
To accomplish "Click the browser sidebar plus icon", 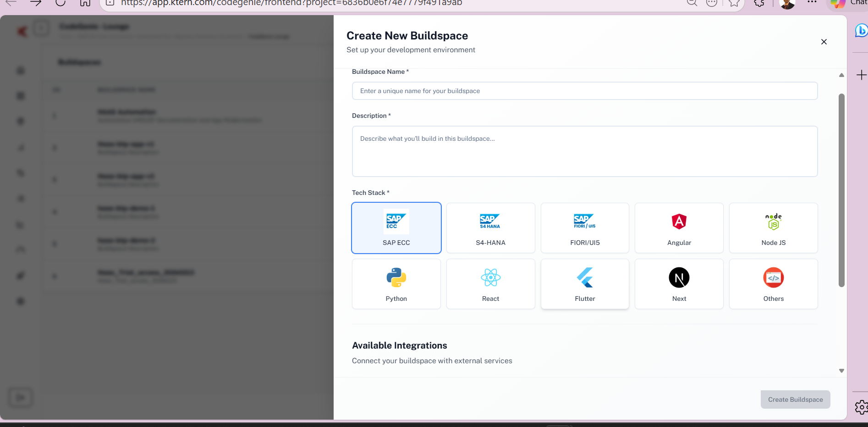I will coord(861,75).
